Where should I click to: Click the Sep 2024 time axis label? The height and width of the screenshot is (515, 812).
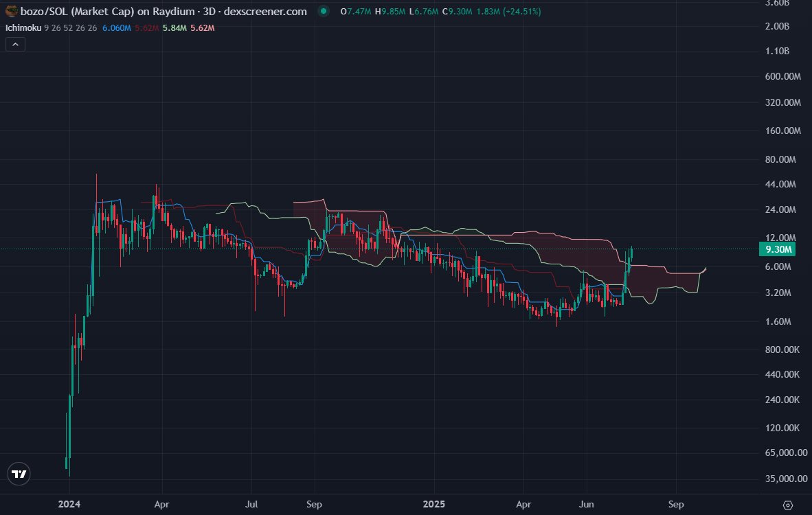point(314,504)
